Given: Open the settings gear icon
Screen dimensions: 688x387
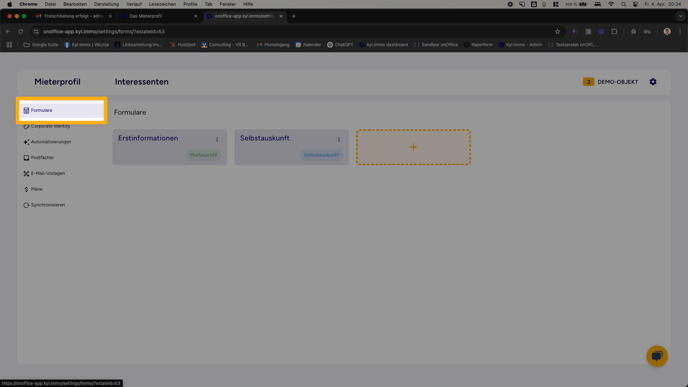Looking at the screenshot, I should 653,82.
